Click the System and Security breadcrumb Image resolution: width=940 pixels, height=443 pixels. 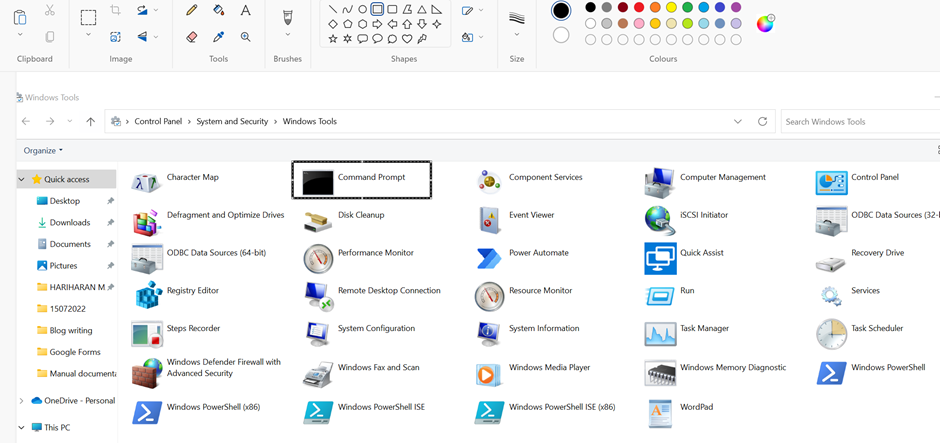coord(232,121)
